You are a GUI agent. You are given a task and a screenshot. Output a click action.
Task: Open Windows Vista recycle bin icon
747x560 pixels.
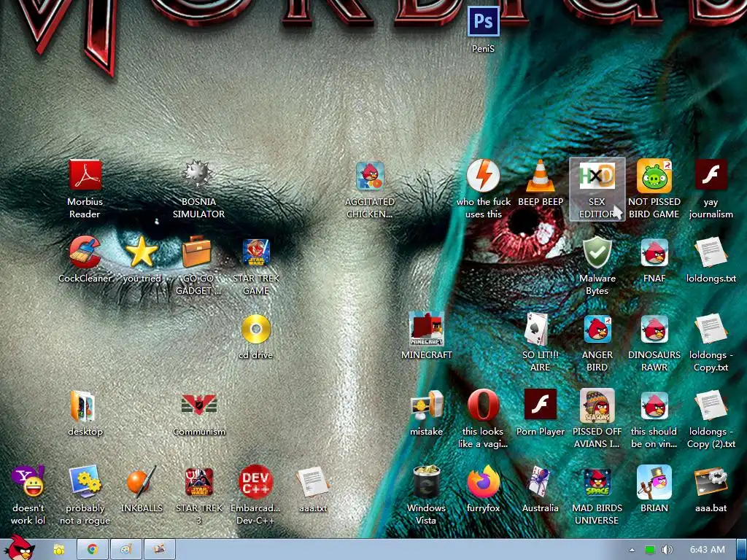click(x=426, y=481)
